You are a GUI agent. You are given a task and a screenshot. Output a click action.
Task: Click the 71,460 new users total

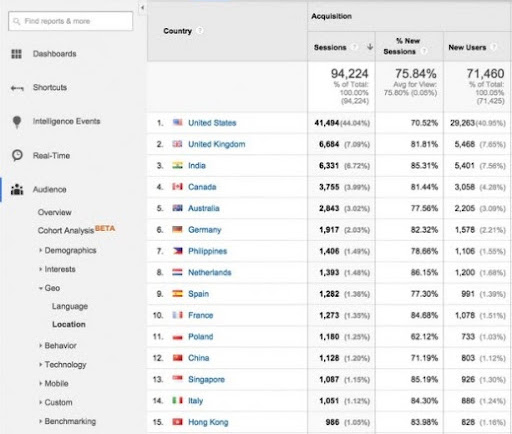tap(485, 73)
